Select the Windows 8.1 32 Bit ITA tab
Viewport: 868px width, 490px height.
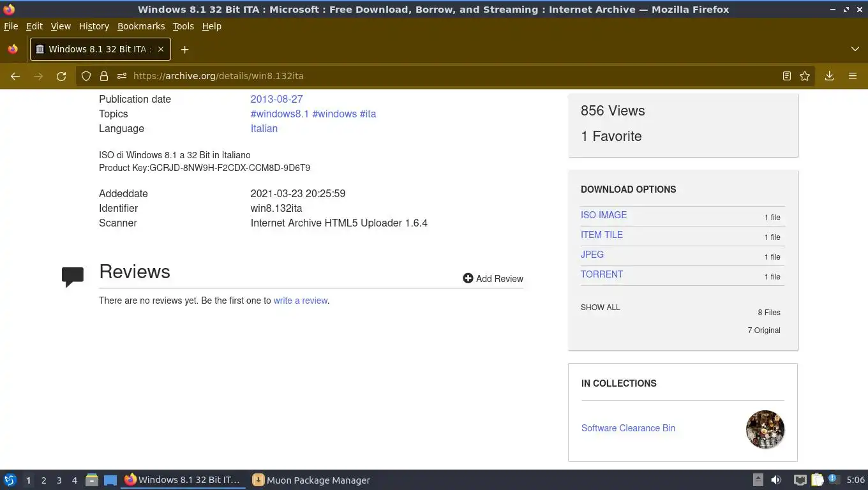tap(100, 49)
